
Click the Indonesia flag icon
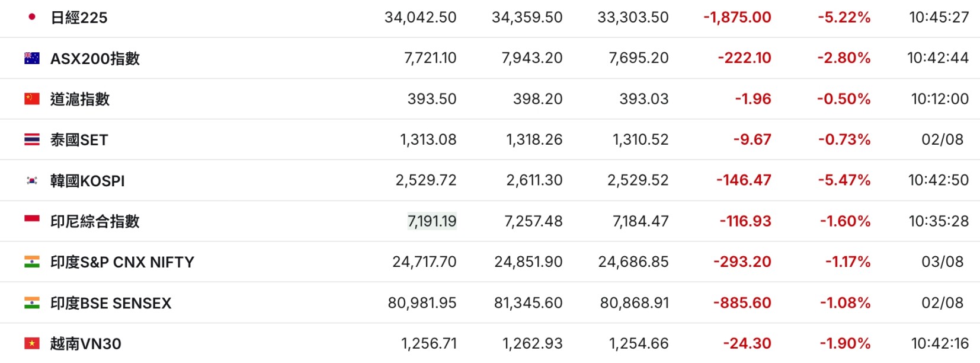click(32, 221)
